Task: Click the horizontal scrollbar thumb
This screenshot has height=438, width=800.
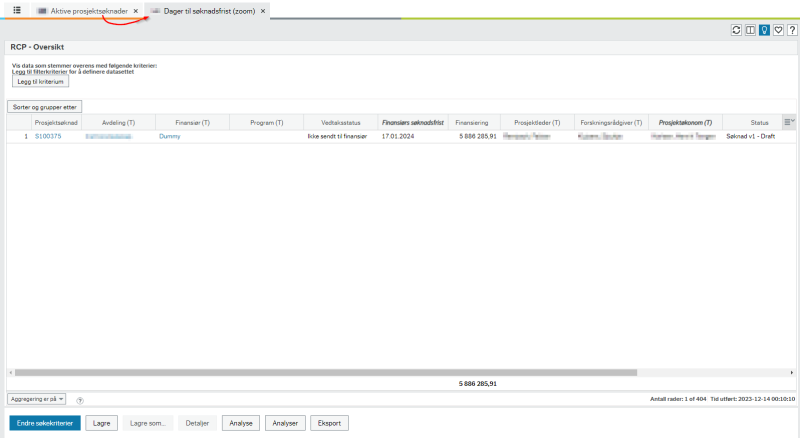Action: (x=326, y=373)
